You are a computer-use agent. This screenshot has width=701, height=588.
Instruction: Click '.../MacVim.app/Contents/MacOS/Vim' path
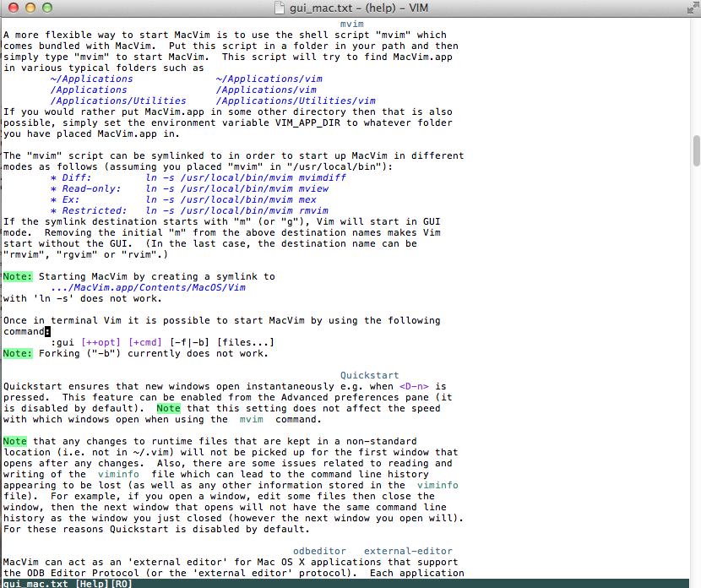pos(148,287)
